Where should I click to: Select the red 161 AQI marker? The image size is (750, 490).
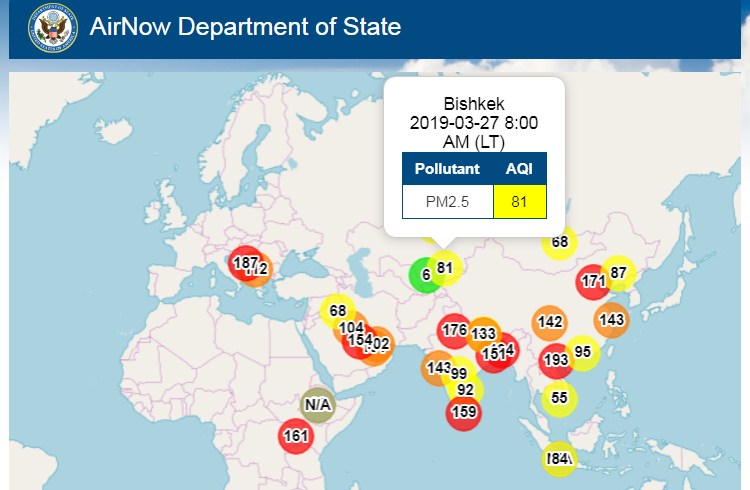click(x=296, y=435)
